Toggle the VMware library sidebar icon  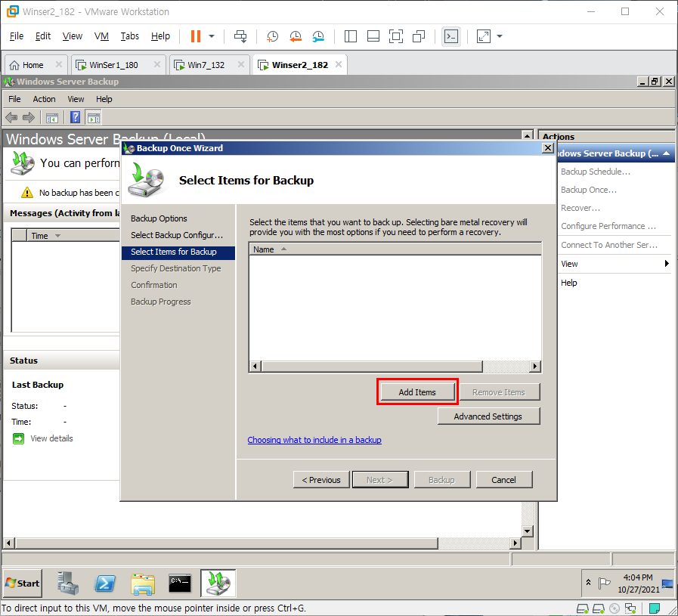pos(350,36)
